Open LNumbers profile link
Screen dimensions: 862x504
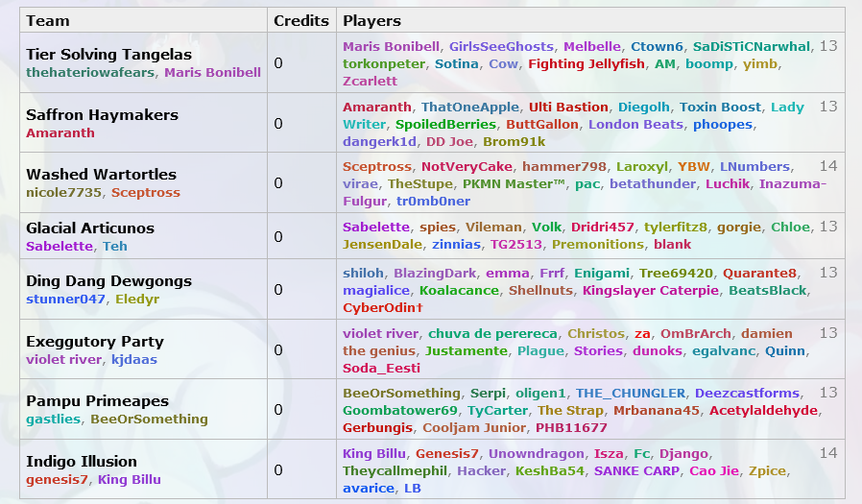[754, 166]
